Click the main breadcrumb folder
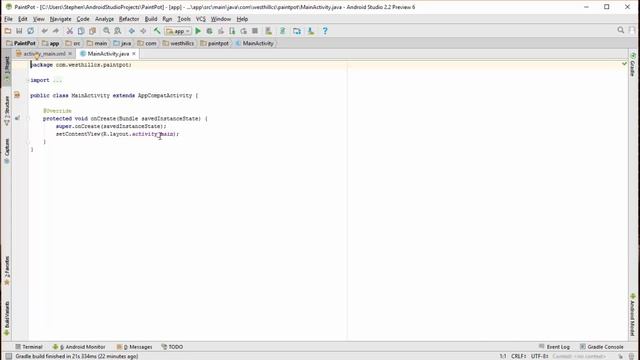Viewport: 640px width, 360px height. 97,43
